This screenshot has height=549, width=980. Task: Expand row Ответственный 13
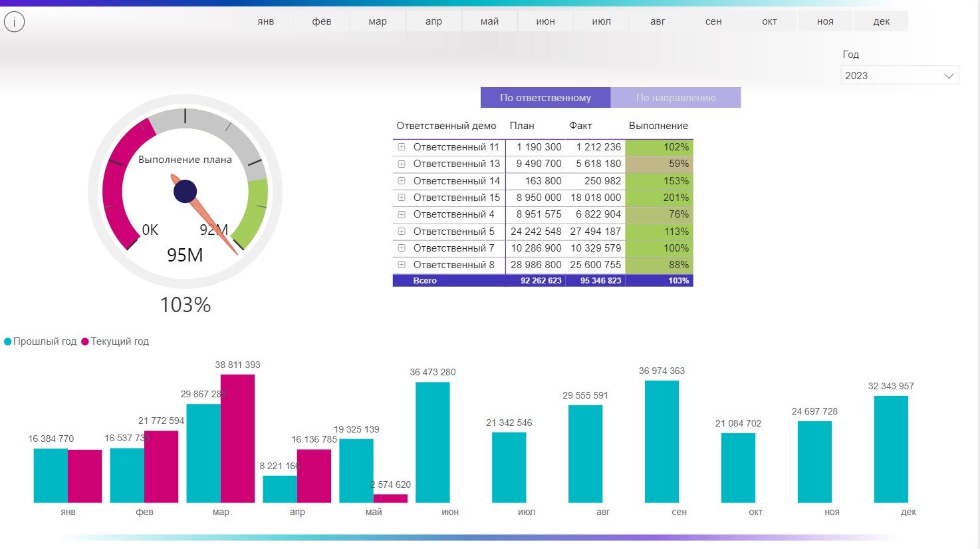point(402,164)
